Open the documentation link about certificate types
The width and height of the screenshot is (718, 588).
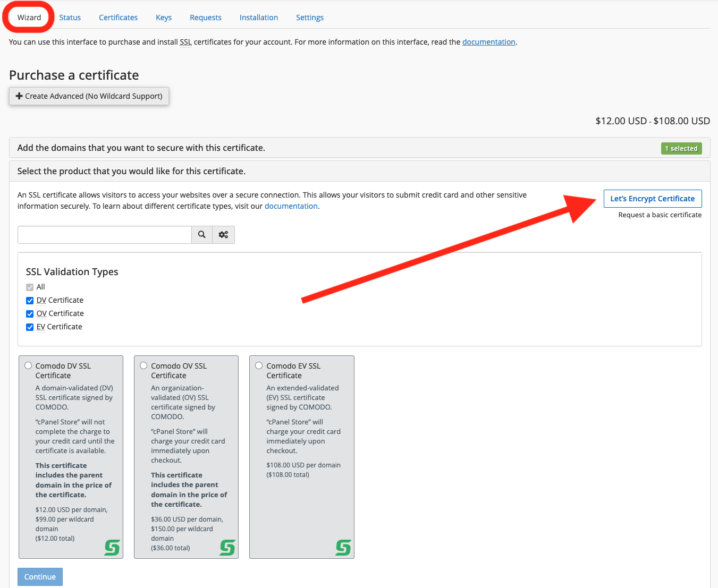point(291,206)
